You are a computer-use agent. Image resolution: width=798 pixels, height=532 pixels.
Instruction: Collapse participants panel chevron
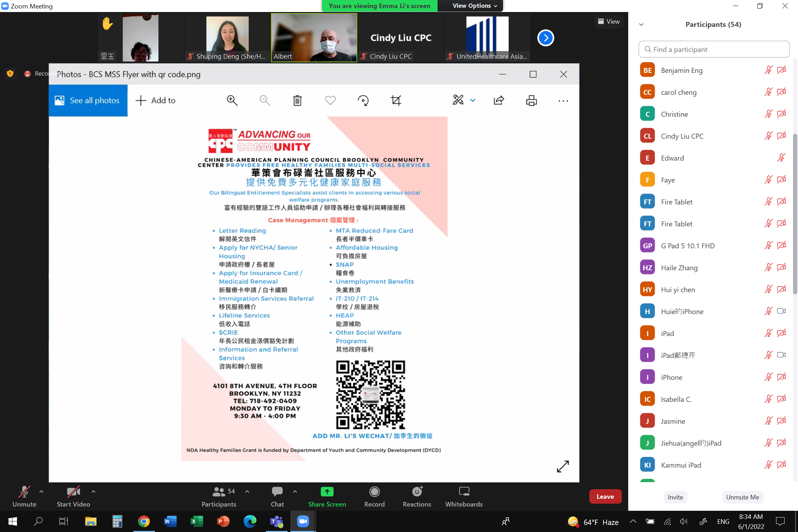[641, 24]
